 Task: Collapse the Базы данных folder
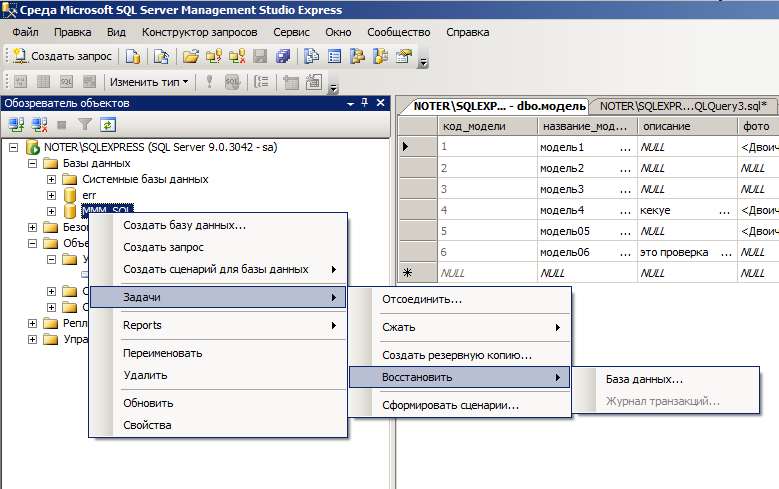tap(32, 163)
